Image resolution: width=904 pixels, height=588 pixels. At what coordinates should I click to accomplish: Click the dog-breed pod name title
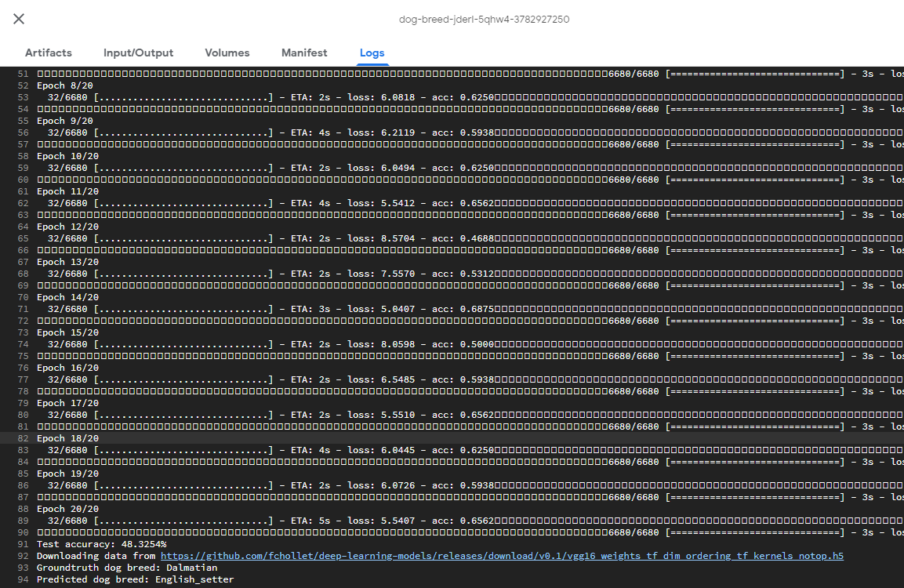(x=482, y=19)
